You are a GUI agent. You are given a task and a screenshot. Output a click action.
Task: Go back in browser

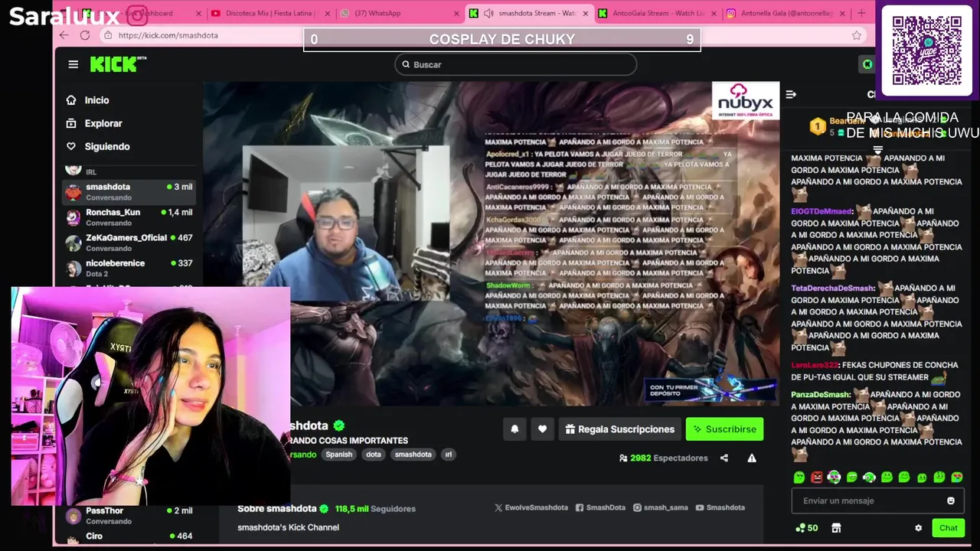pos(64,35)
